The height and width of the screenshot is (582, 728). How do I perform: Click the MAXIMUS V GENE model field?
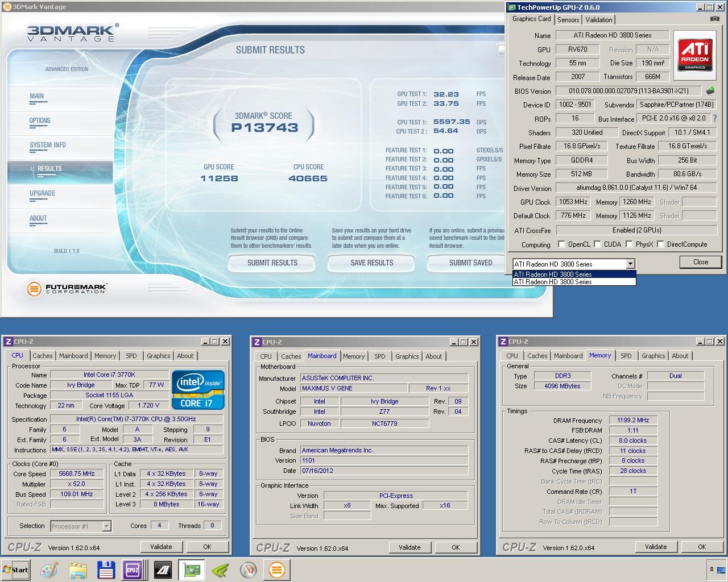[353, 388]
